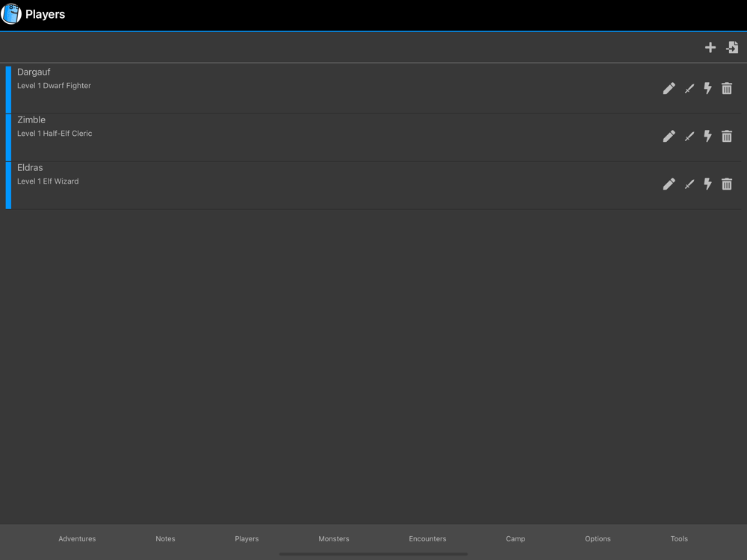Delete Eldras with the trash icon

[727, 184]
